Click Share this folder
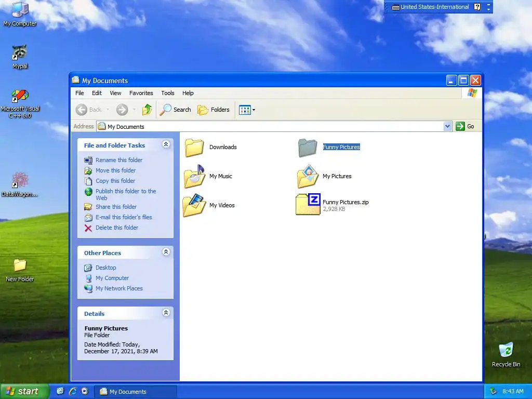Viewport: 532px width, 399px height. pyautogui.click(x=116, y=207)
